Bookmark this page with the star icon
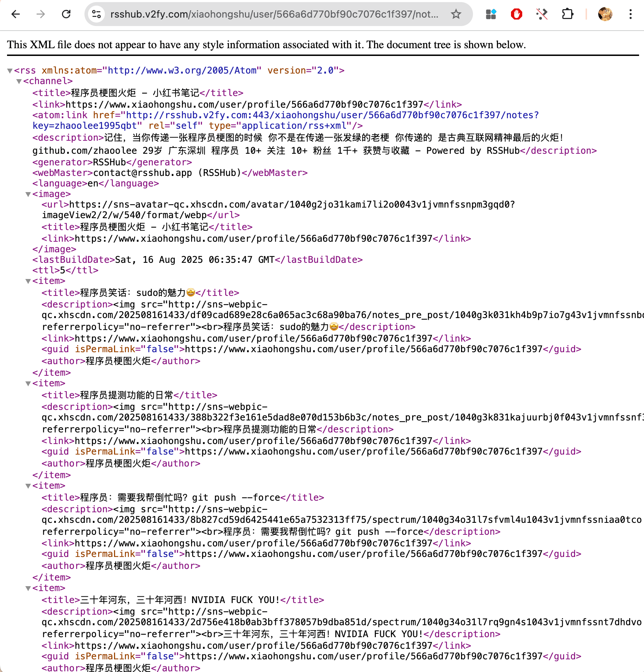The height and width of the screenshot is (672, 644). [x=456, y=14]
